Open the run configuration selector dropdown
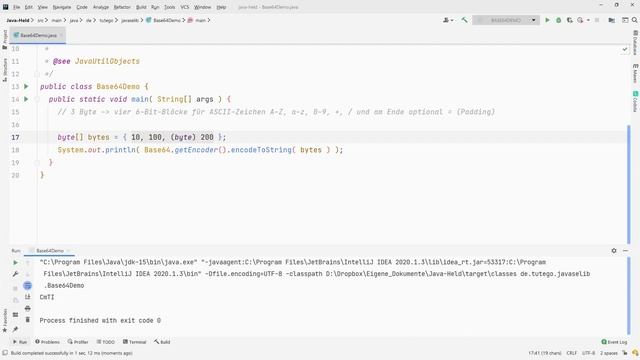Viewport: 640px width, 360px height. (x=506, y=20)
